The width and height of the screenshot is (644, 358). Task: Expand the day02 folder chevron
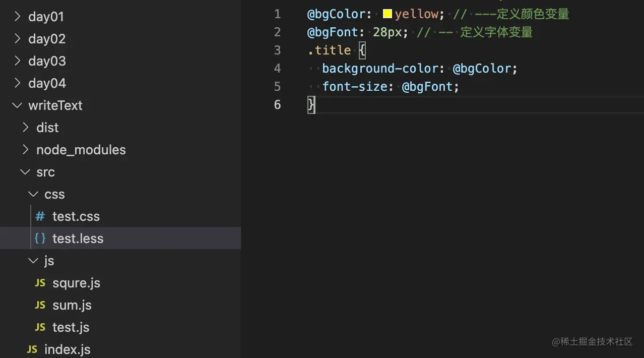tap(18, 39)
